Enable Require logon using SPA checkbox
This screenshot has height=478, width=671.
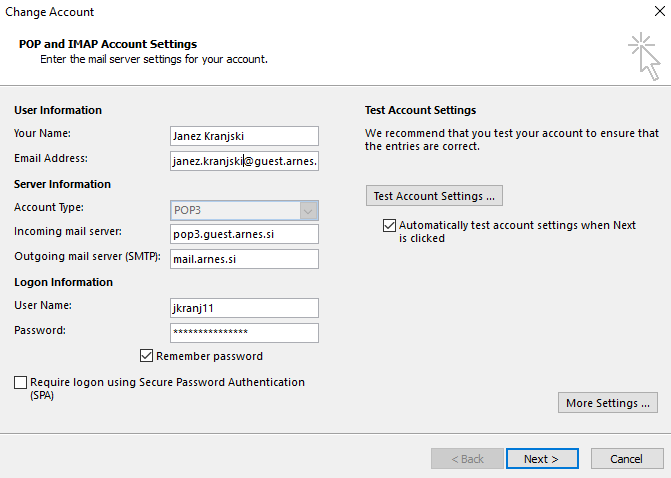pos(21,382)
